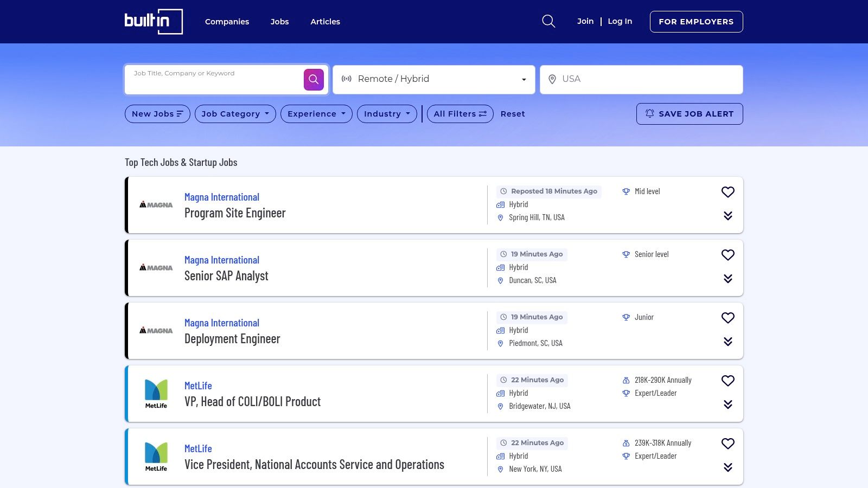868x488 pixels.
Task: Save the Senior SAP Analyst job with heart
Action: pos(728,255)
